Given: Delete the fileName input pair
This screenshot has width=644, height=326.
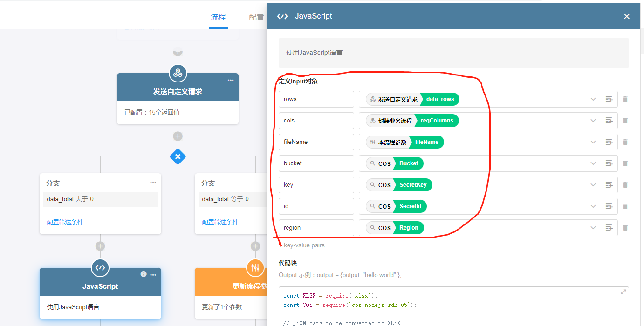Looking at the screenshot, I should (x=625, y=142).
